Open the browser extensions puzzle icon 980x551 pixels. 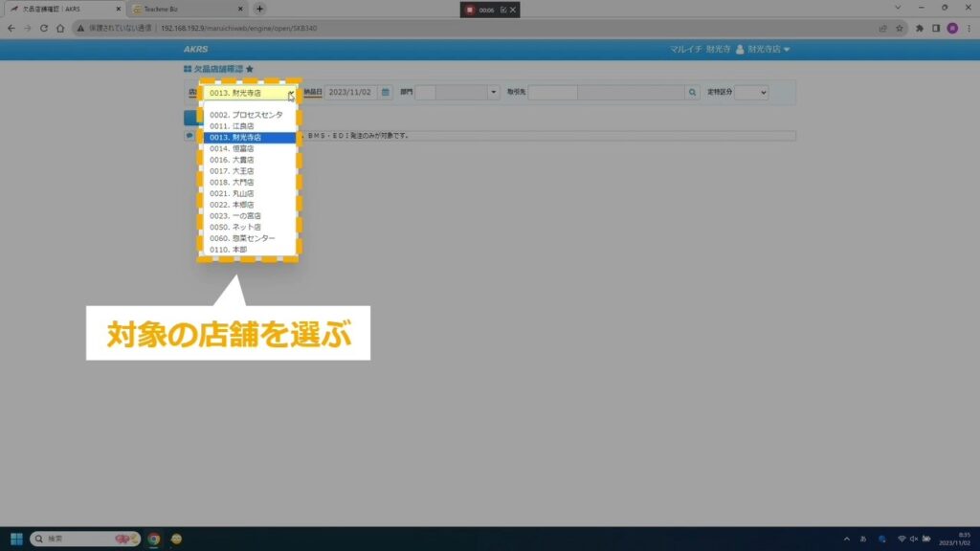click(920, 29)
